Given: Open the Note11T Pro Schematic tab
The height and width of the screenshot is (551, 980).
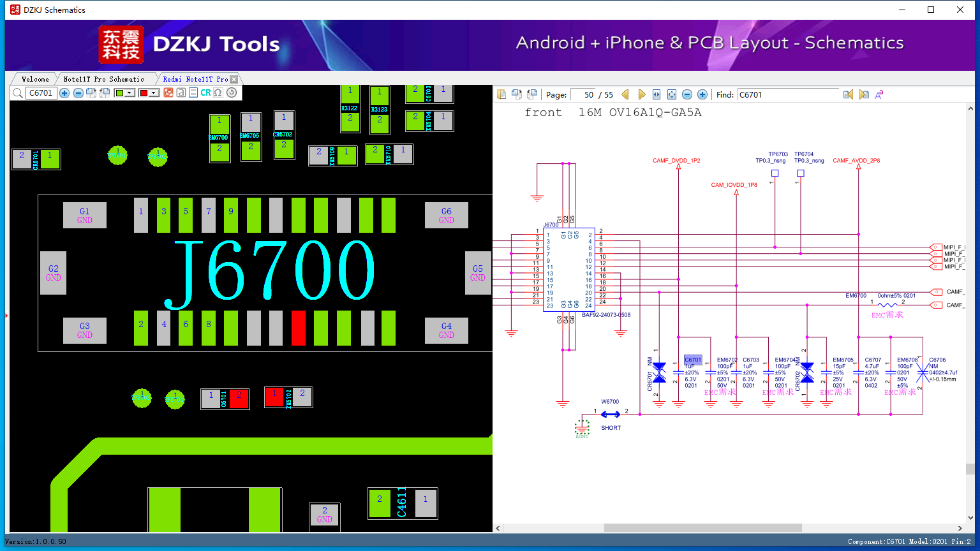Looking at the screenshot, I should (x=104, y=79).
